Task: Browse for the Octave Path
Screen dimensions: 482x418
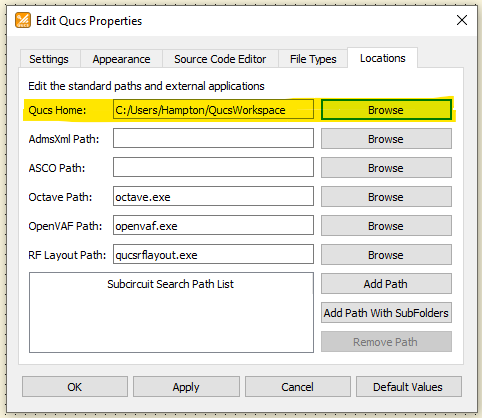Action: click(386, 197)
